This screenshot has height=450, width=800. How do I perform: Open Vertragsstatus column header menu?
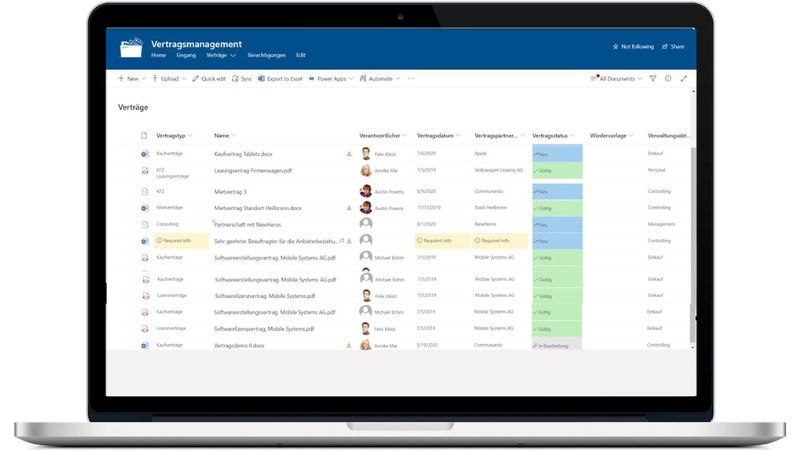coord(553,135)
